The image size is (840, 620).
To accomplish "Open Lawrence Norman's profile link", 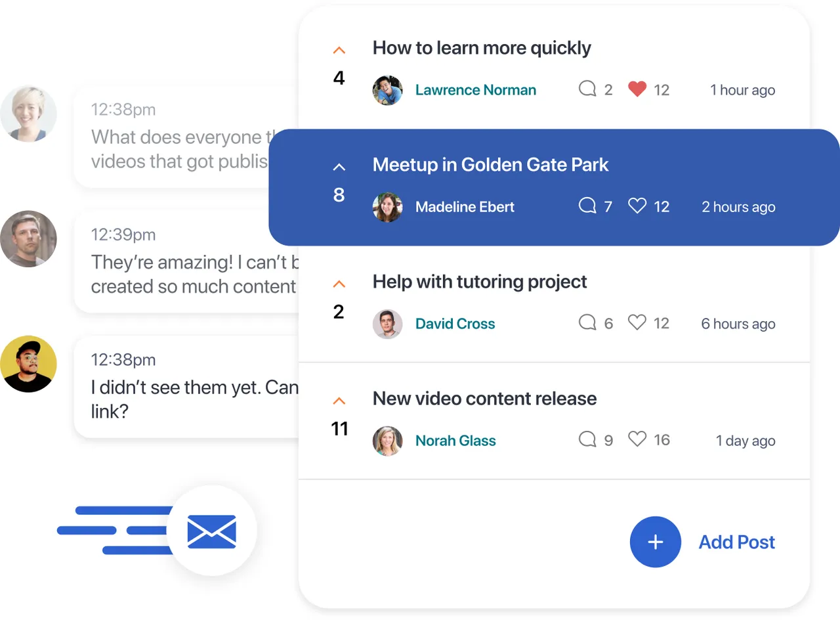I will point(476,90).
